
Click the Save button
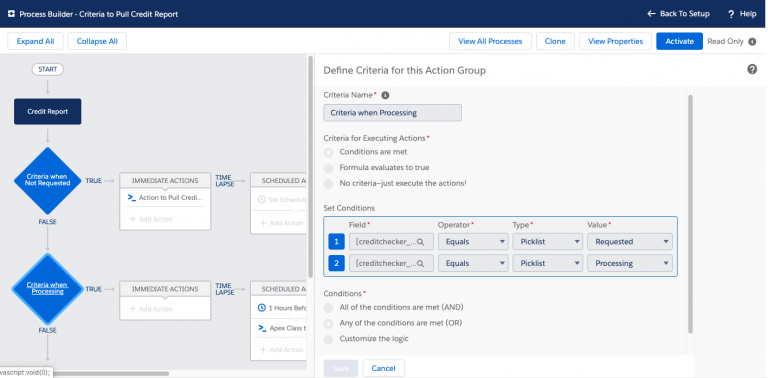pos(340,368)
